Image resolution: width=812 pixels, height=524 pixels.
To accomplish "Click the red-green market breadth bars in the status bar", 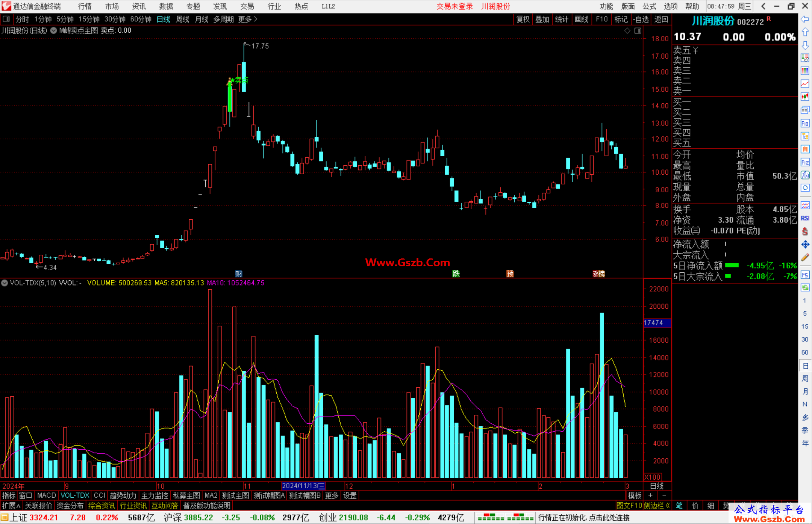I will (506, 518).
